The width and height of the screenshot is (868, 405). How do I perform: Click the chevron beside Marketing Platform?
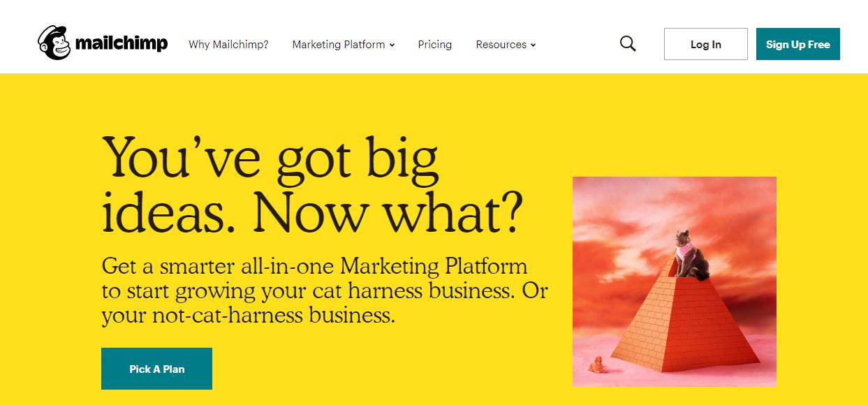pyautogui.click(x=392, y=45)
